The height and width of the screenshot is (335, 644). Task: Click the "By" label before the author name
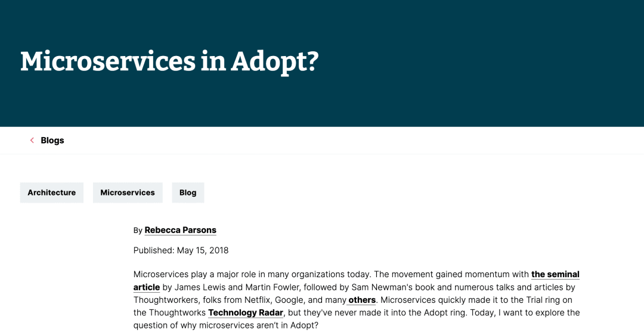138,231
